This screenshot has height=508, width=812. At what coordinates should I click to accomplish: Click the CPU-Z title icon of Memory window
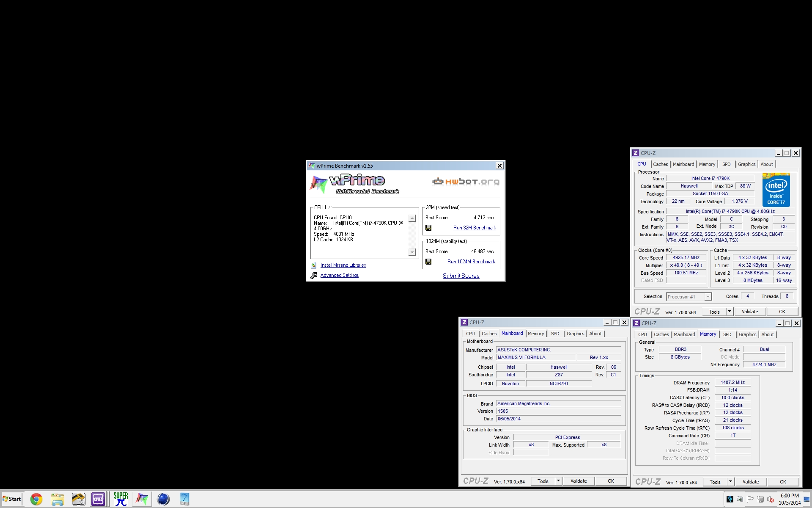coord(636,323)
